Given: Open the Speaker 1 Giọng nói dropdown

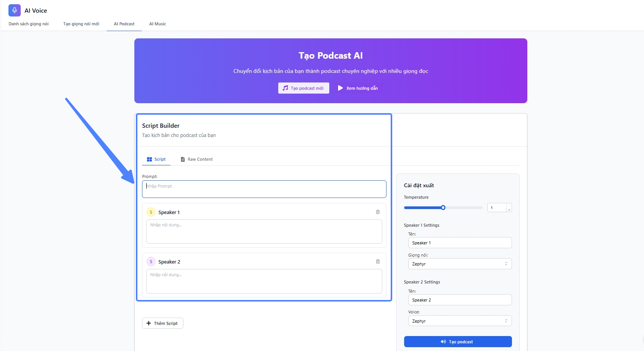Looking at the screenshot, I should pos(459,264).
